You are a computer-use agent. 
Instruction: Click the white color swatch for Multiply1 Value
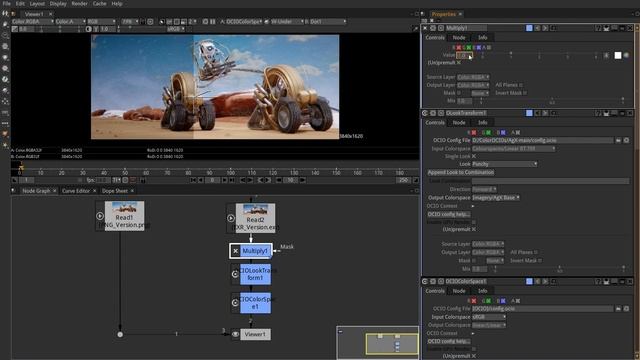[618, 55]
